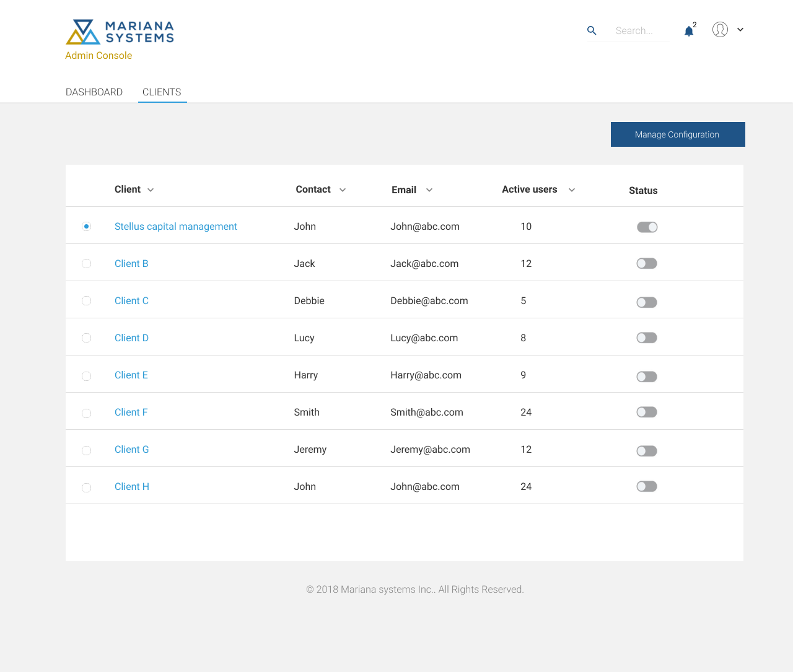Image resolution: width=793 pixels, height=672 pixels.
Task: Expand the user account dropdown arrow
Action: pyautogui.click(x=740, y=29)
